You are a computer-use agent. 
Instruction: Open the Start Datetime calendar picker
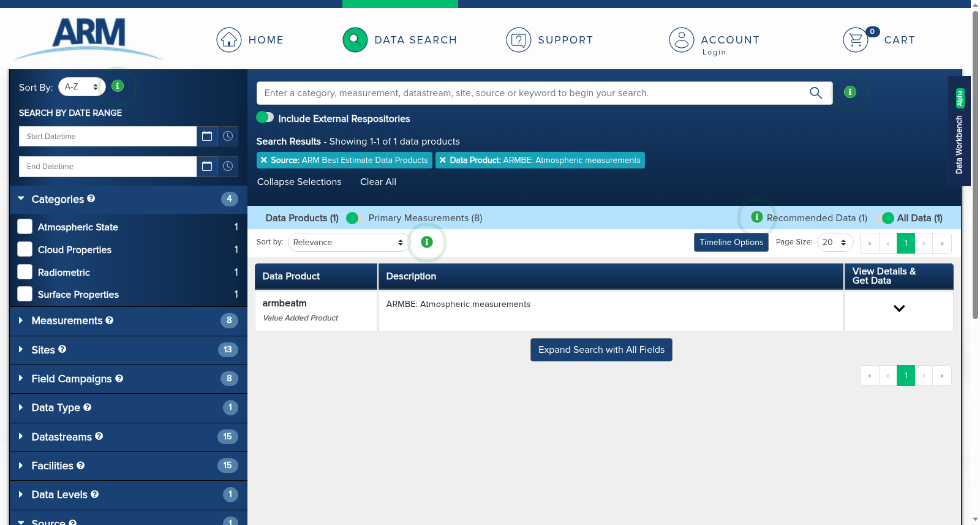point(207,136)
